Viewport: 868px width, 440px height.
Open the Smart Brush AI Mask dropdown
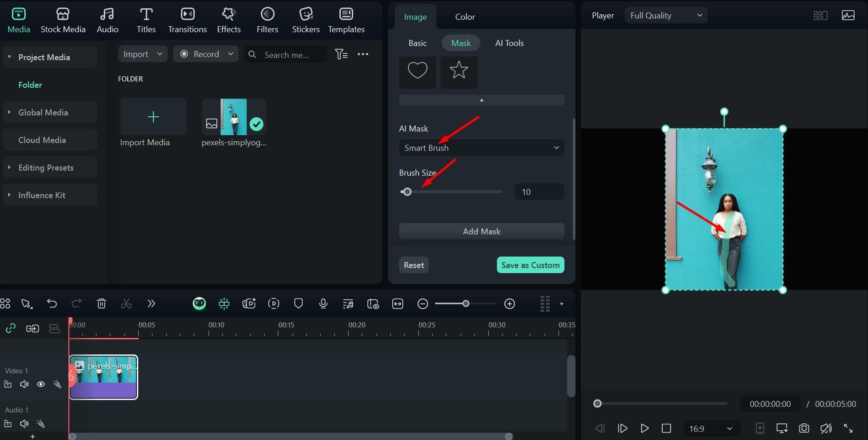[482, 148]
